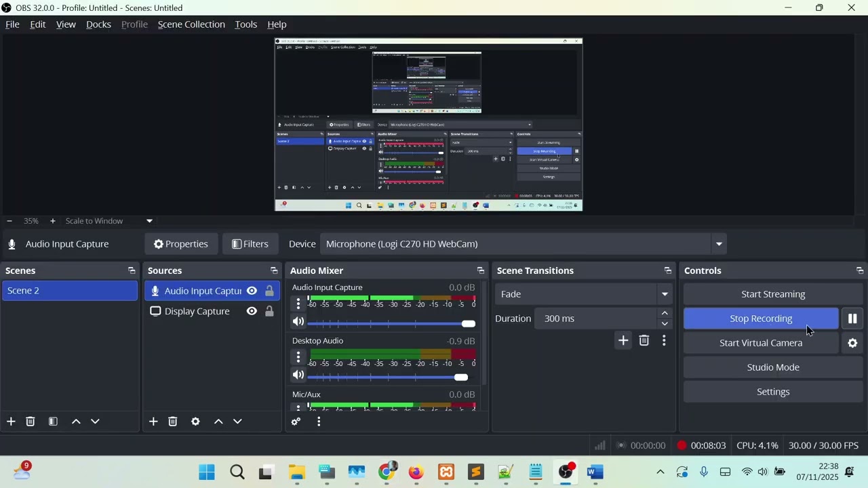
Task: Increase transition duration with up arrow
Action: (665, 313)
